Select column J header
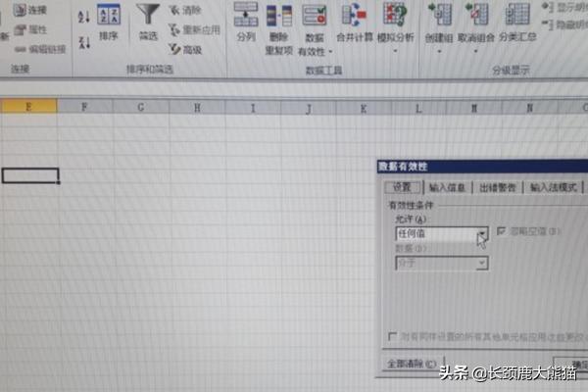The width and height of the screenshot is (588, 392). click(x=309, y=109)
